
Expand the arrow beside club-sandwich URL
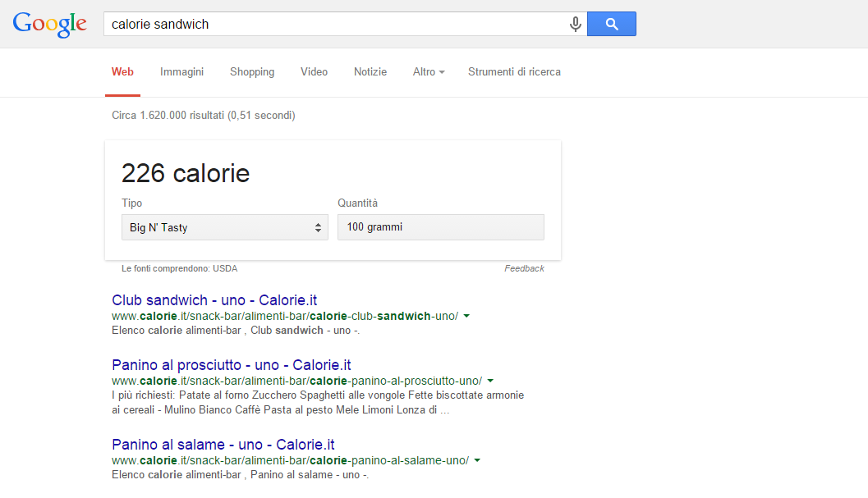(x=466, y=316)
